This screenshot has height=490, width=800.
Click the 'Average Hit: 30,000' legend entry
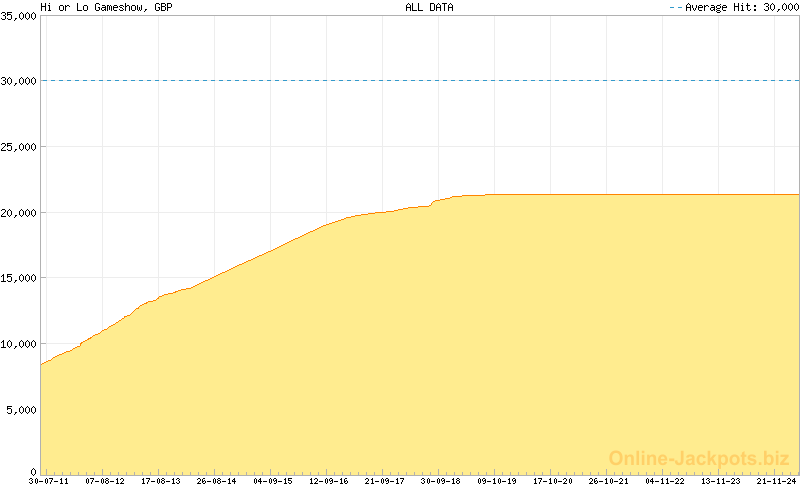click(x=741, y=7)
